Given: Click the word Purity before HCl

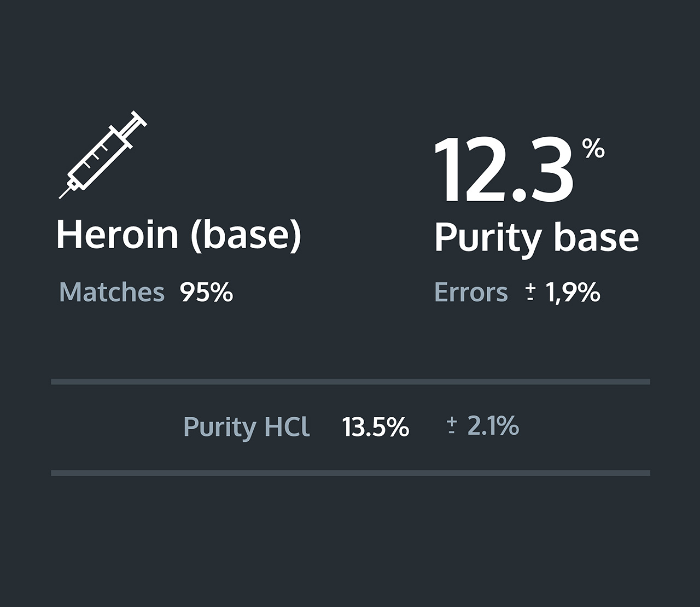Looking at the screenshot, I should (x=220, y=427).
